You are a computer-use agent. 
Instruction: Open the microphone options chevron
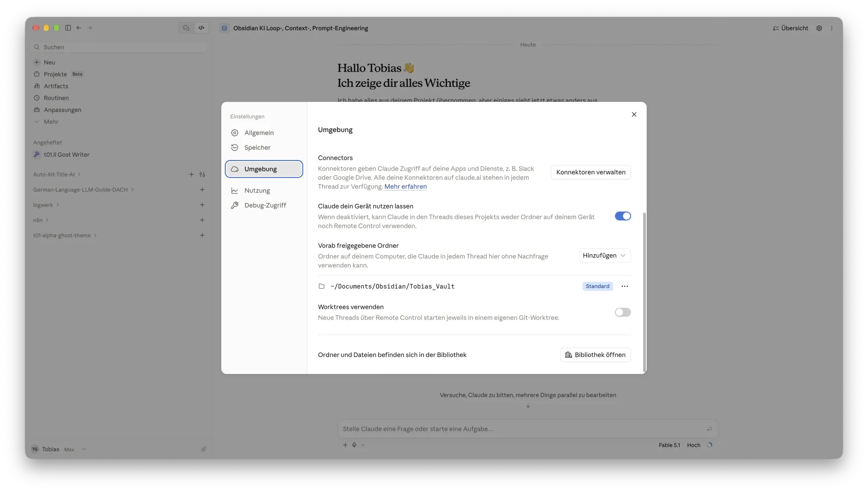[363, 445]
